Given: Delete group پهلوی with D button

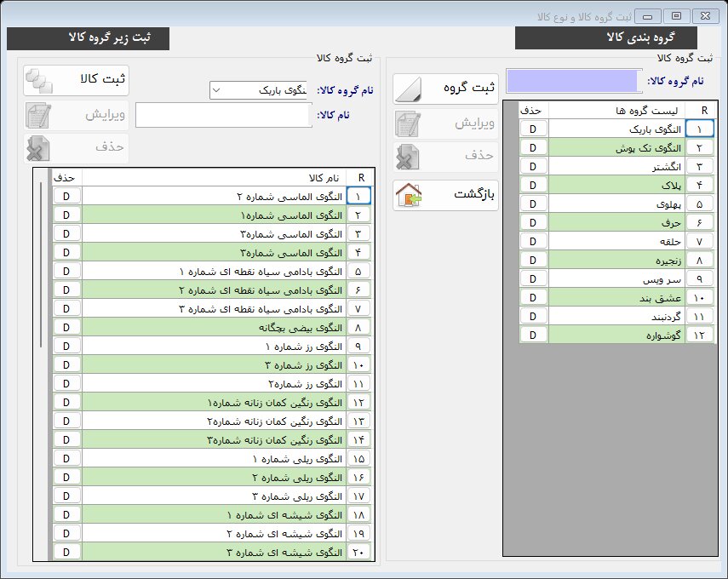Looking at the screenshot, I should point(533,204).
